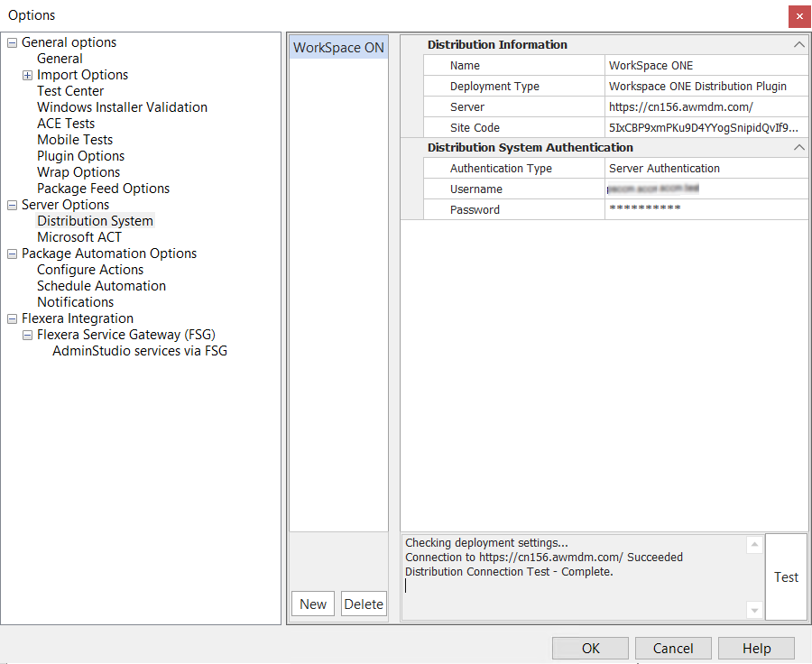The image size is (812, 664).
Task: Edit the Server URL field
Action: click(706, 106)
